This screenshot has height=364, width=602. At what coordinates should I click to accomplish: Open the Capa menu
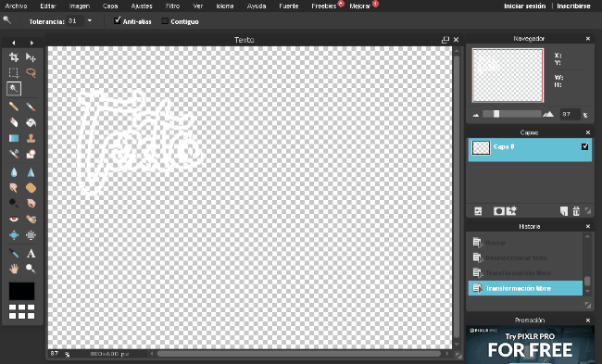(110, 6)
